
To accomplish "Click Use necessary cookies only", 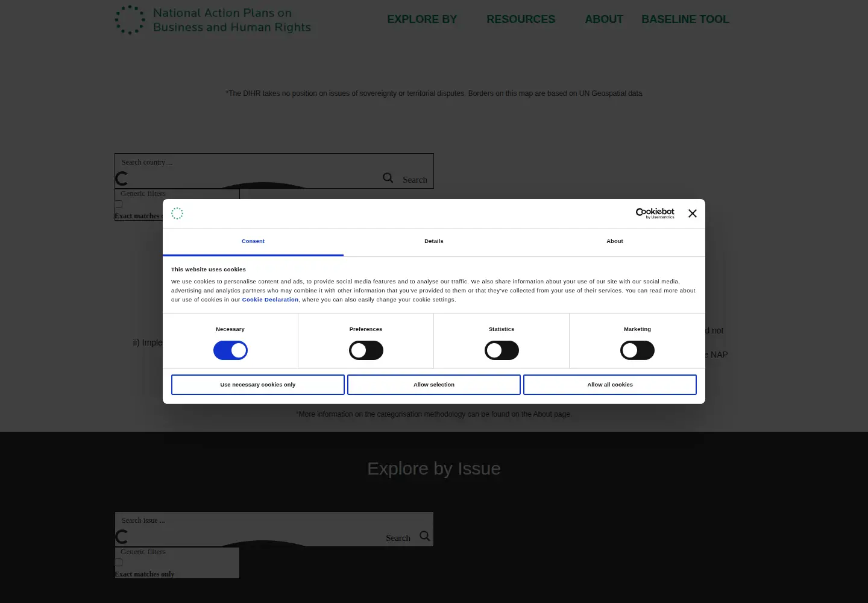I will pos(258,385).
